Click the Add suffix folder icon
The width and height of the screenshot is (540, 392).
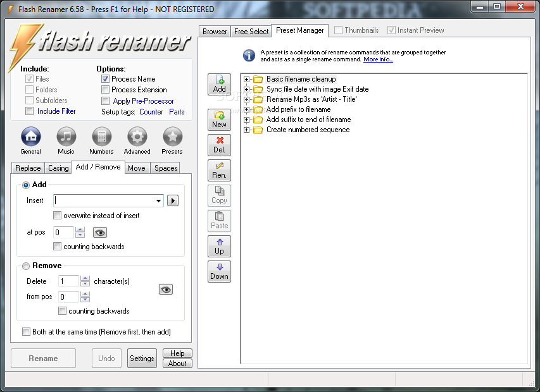(x=258, y=119)
